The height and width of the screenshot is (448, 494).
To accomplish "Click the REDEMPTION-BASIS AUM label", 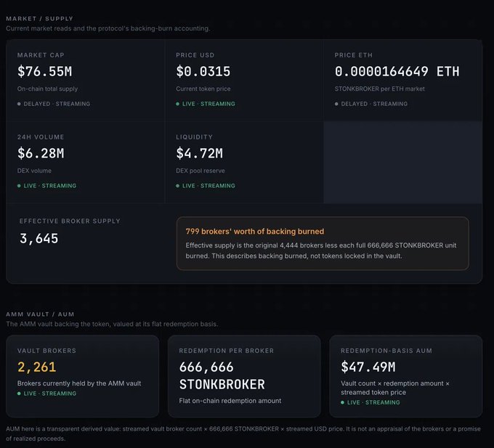I will pyautogui.click(x=386, y=351).
